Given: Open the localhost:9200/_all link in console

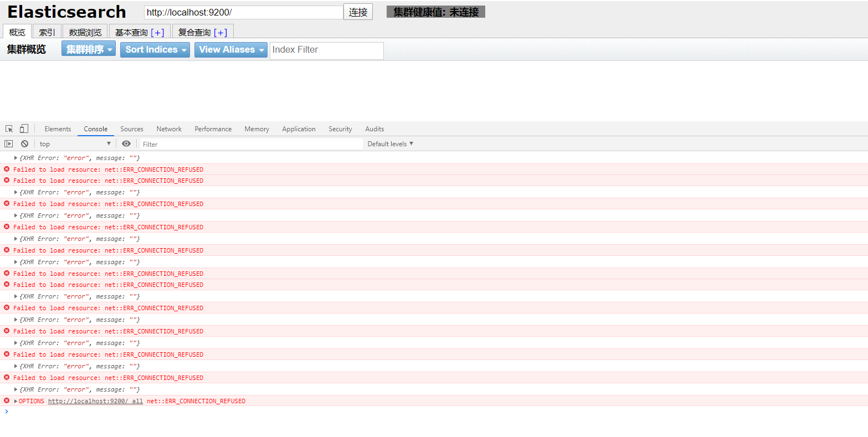Looking at the screenshot, I should (x=95, y=401).
